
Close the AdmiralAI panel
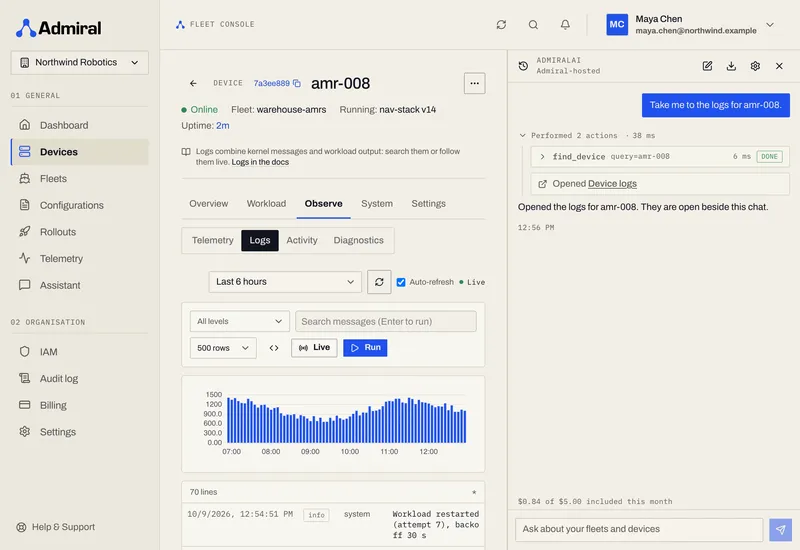click(x=779, y=66)
